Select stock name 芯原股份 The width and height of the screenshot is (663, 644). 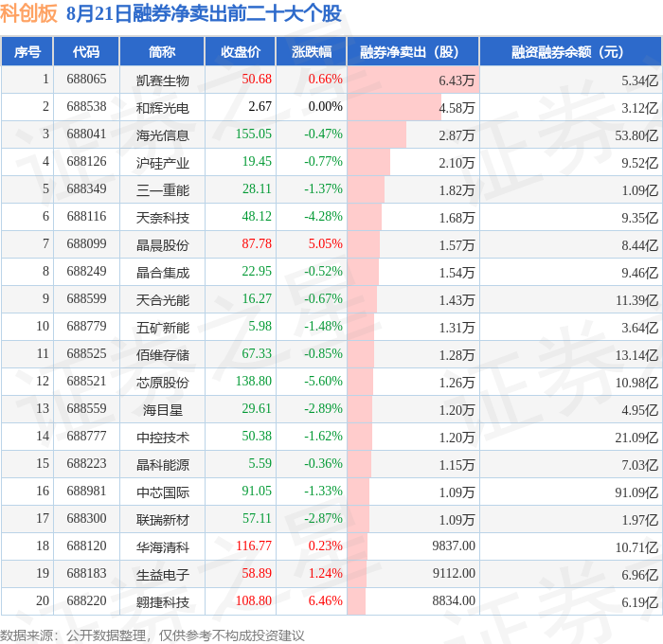tap(162, 383)
